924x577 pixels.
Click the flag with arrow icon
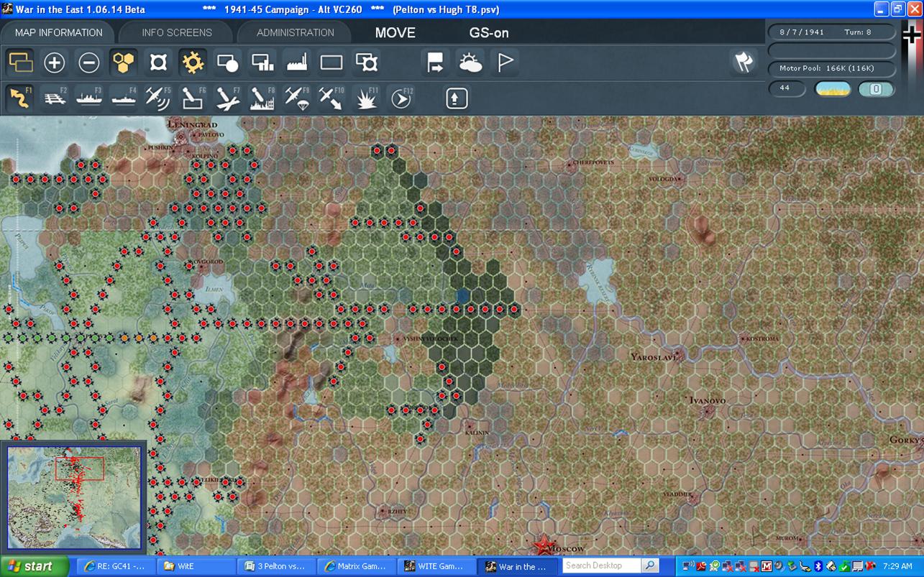(436, 63)
